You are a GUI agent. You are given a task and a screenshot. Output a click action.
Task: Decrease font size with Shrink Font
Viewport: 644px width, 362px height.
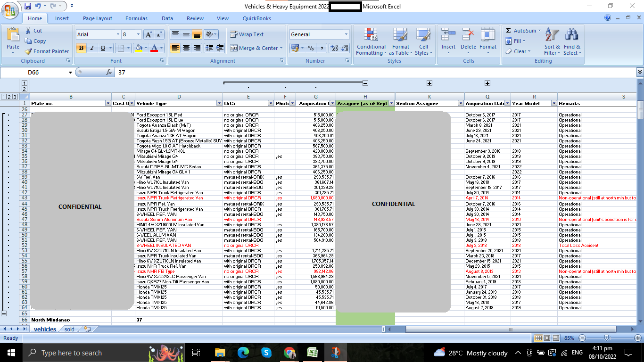point(159,34)
